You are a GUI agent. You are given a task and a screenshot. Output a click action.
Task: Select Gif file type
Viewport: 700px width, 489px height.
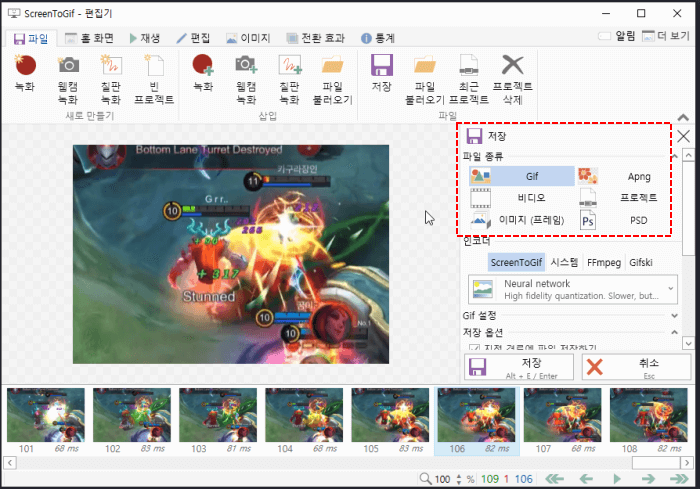(x=521, y=176)
